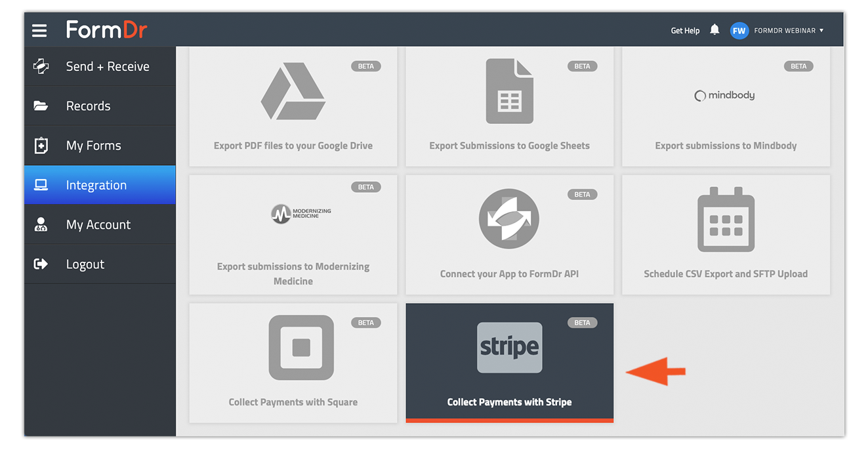Screen dimensions: 868x456
Task: Open My Account page
Action: pyautogui.click(x=100, y=224)
